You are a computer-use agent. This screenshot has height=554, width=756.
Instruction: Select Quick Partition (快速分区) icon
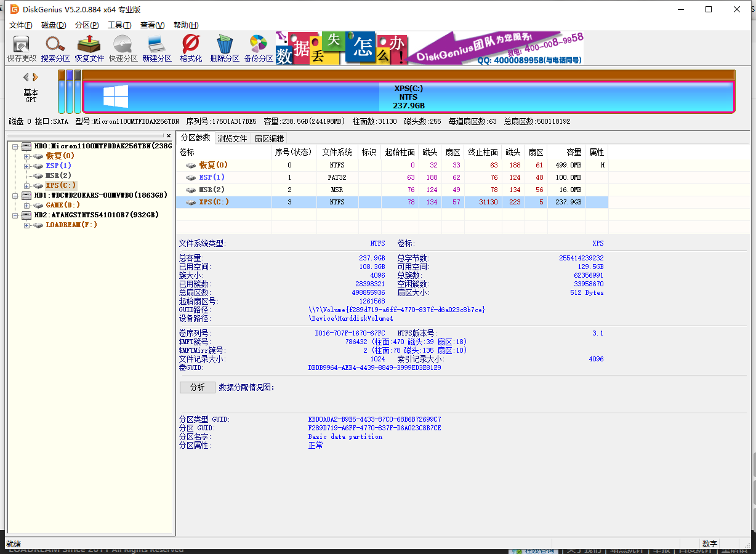[x=123, y=49]
